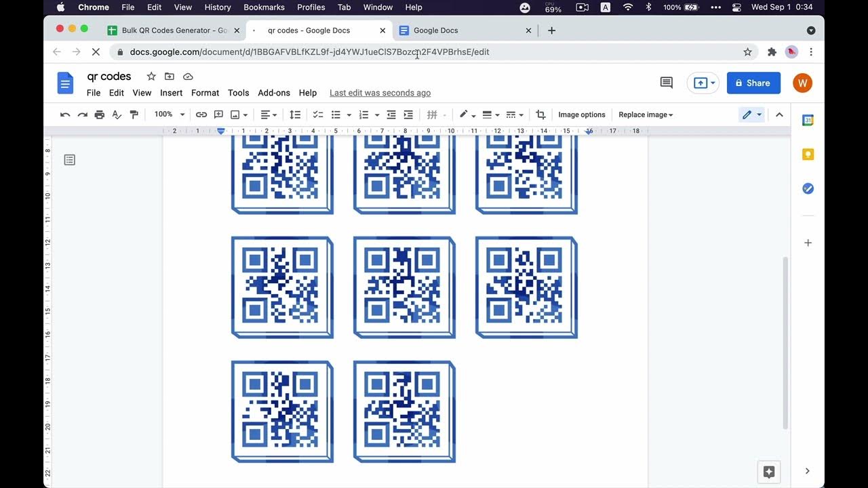Open Google Calendar in the side panel

pos(808,120)
